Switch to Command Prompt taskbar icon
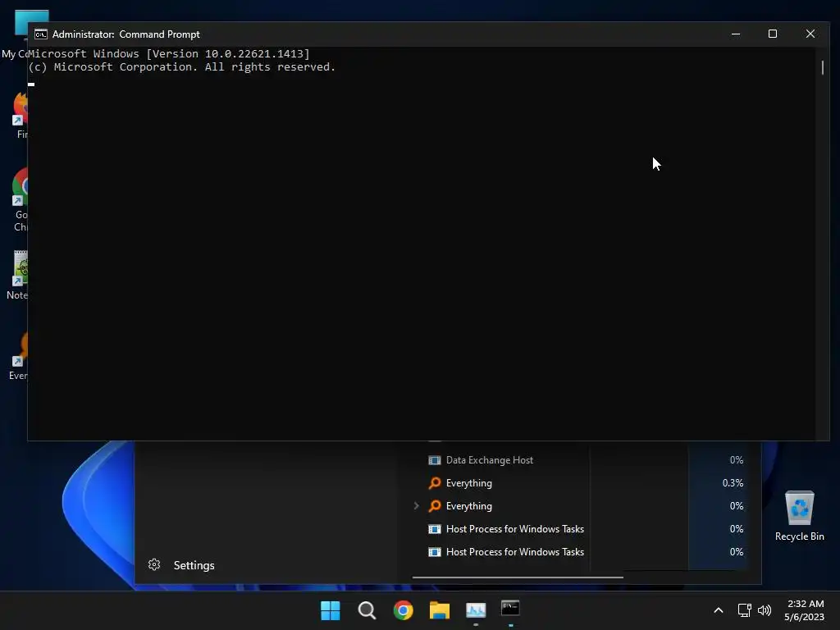This screenshot has height=630, width=840. point(510,609)
